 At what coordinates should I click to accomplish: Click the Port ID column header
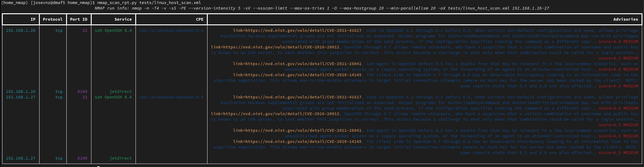click(x=78, y=19)
